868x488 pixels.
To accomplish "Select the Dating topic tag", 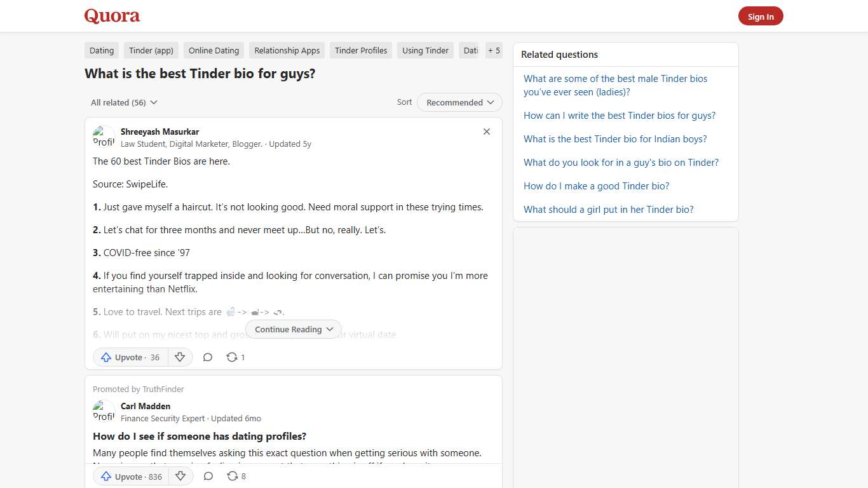I will (101, 50).
